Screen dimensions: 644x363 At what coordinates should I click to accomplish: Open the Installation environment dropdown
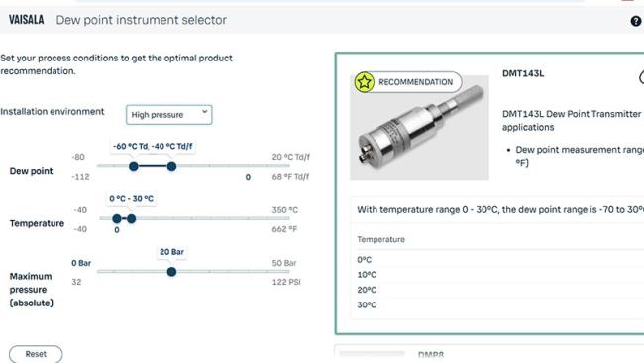pyautogui.click(x=168, y=115)
